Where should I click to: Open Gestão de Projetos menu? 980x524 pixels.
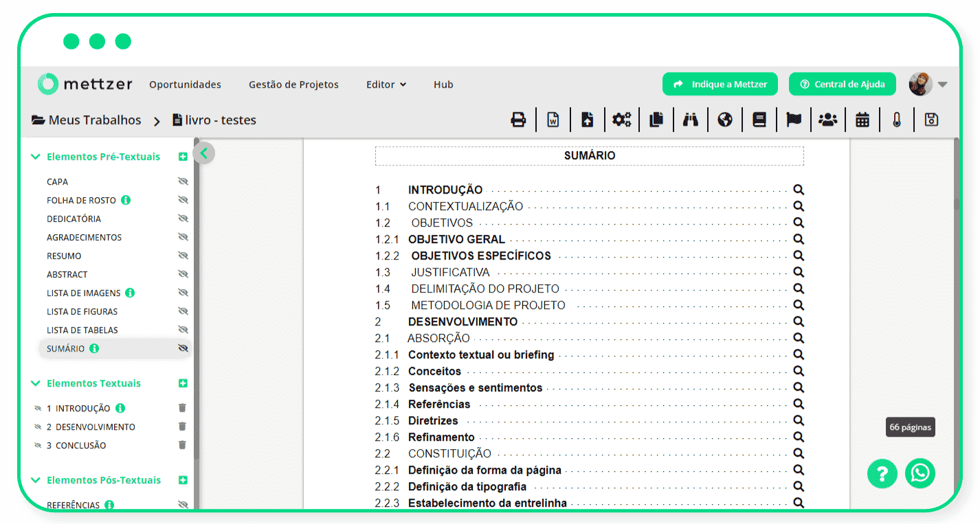pos(293,84)
